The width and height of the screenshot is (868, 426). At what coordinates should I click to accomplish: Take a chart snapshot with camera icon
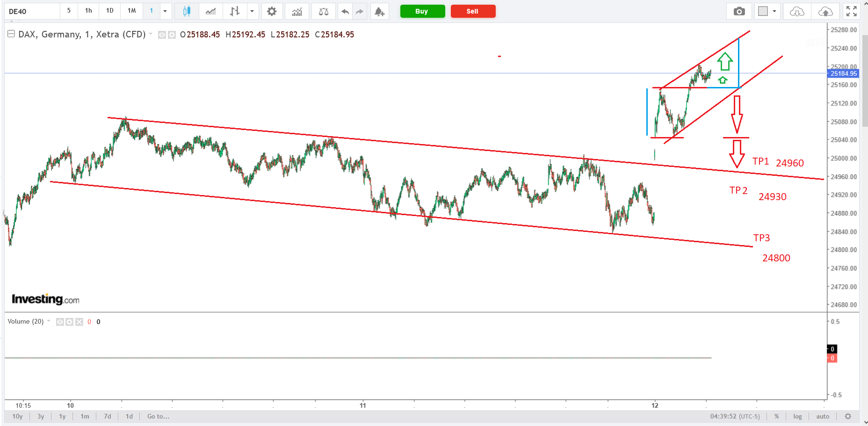click(x=739, y=11)
